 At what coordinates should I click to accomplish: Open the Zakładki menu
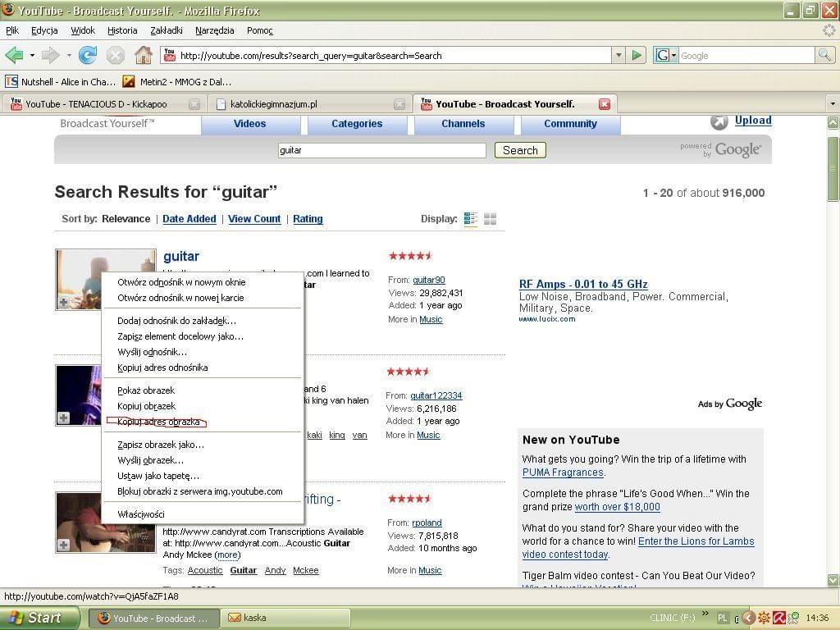pyautogui.click(x=167, y=30)
